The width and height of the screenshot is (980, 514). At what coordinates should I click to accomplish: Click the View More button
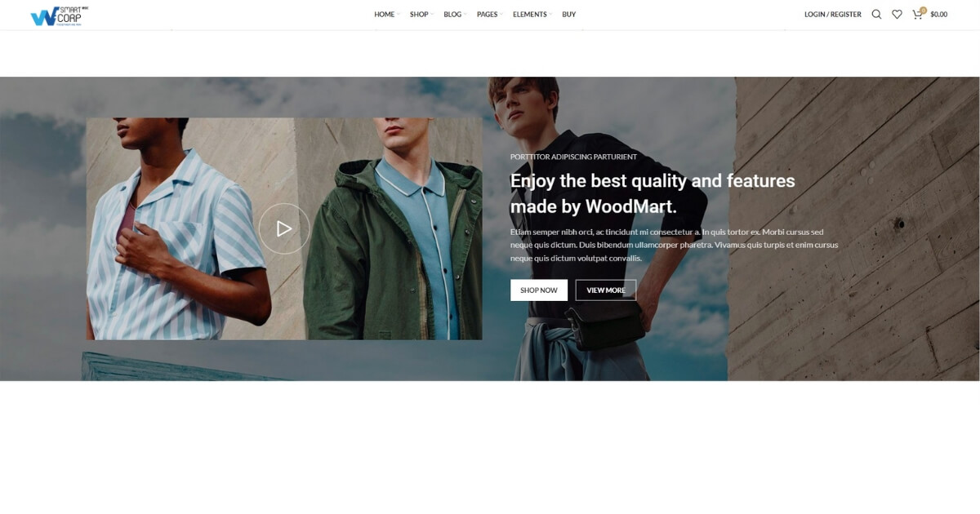tap(606, 290)
